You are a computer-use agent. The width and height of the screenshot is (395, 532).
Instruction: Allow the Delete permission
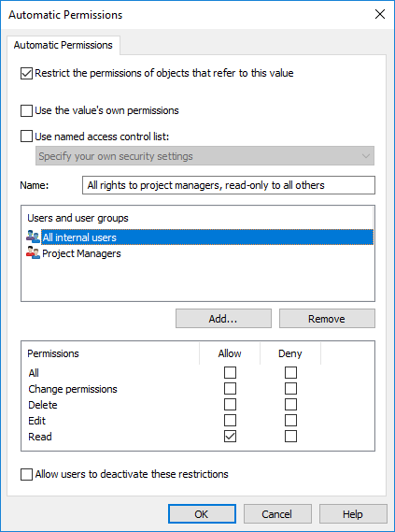[230, 405]
